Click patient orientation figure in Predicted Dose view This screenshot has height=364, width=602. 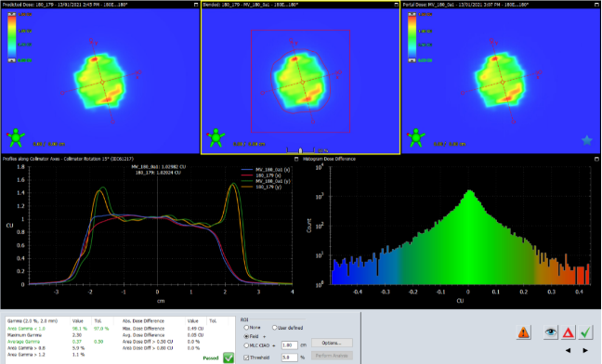pos(16,137)
